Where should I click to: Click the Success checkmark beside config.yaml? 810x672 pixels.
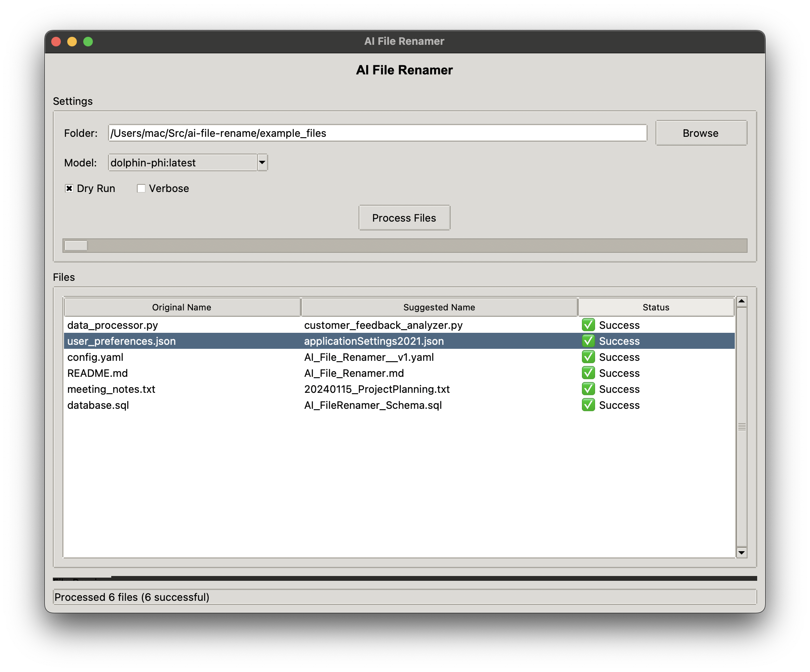(588, 357)
